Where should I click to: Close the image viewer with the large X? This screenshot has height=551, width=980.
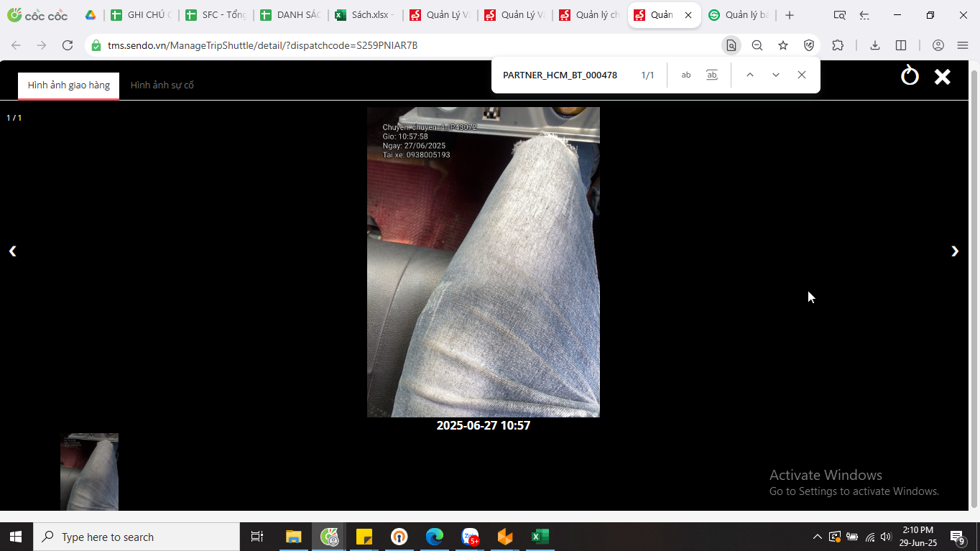pyautogui.click(x=942, y=76)
